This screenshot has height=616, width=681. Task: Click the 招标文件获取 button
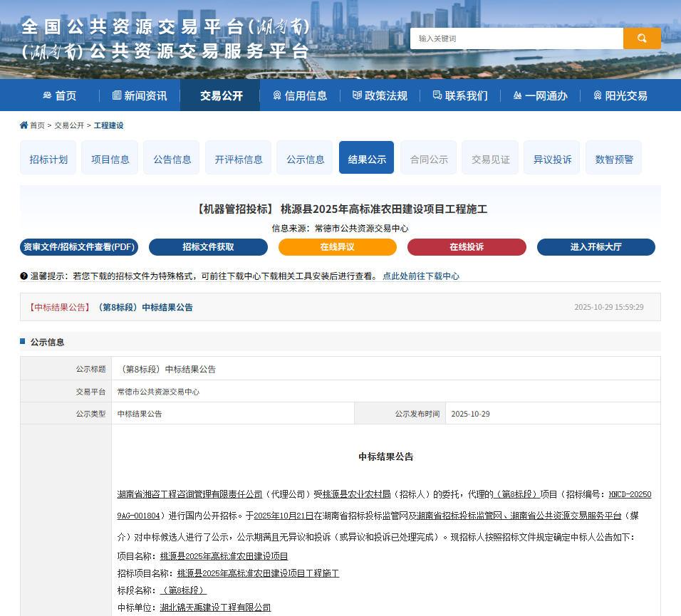click(208, 247)
